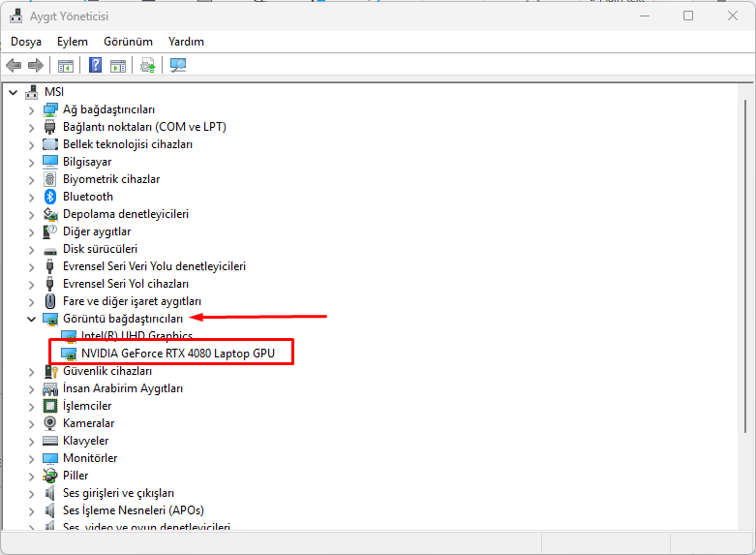This screenshot has width=756, height=555.
Task: Close the Aygıt Yöneticisi window
Action: pos(733,15)
